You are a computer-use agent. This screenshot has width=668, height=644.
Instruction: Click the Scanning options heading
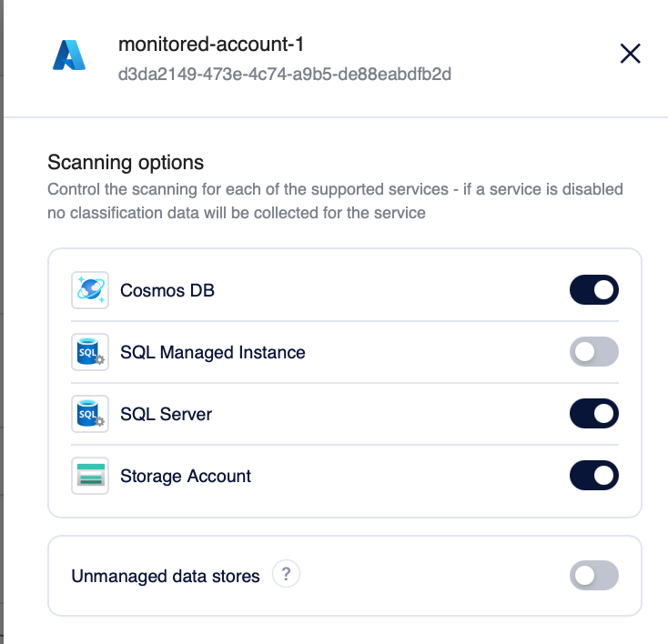pyautogui.click(x=126, y=163)
